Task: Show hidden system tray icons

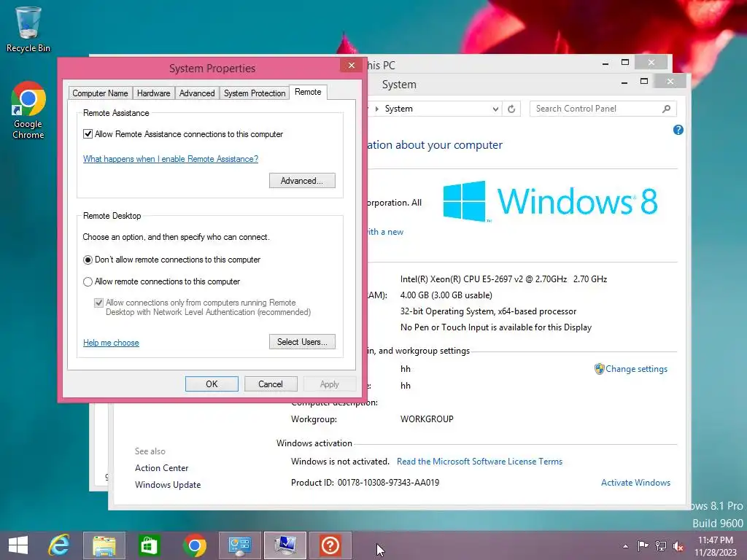Action: 625,546
